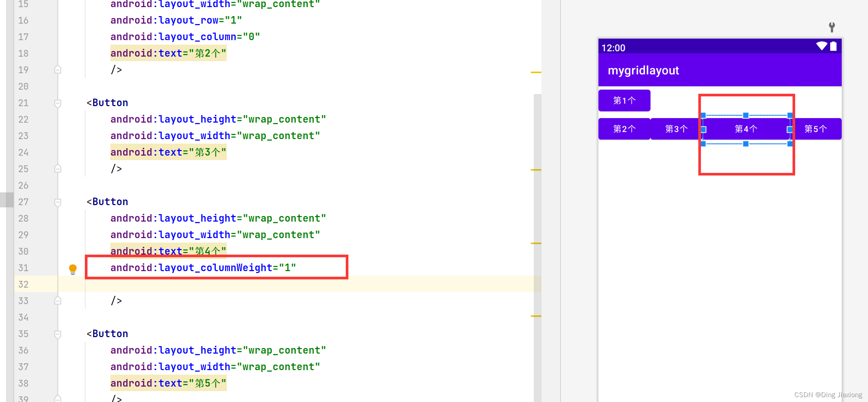Click the android:layout_column="0" line

(x=185, y=37)
